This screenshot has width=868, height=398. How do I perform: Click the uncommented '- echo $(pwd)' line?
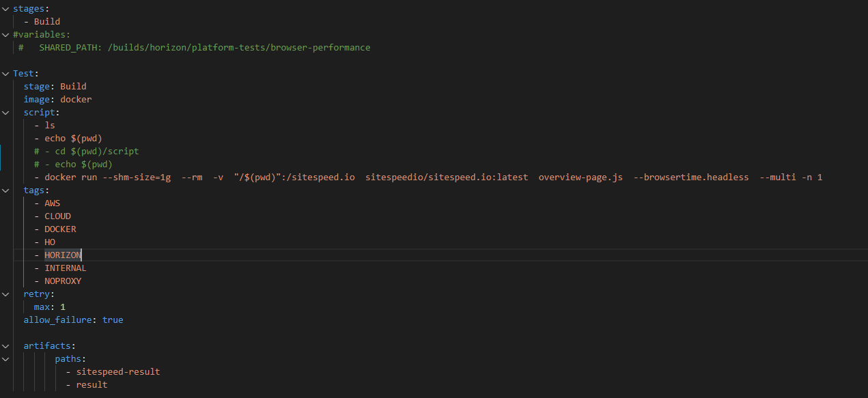(68, 139)
